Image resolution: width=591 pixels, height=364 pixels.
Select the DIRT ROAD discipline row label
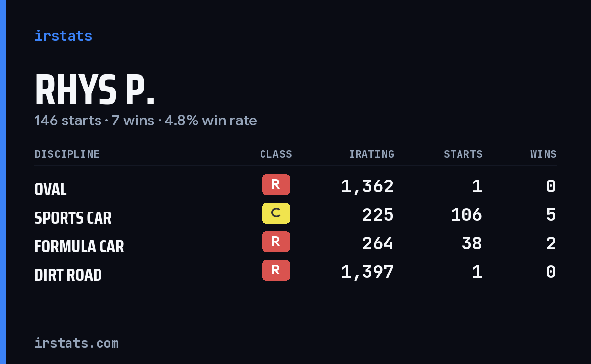pyautogui.click(x=68, y=275)
